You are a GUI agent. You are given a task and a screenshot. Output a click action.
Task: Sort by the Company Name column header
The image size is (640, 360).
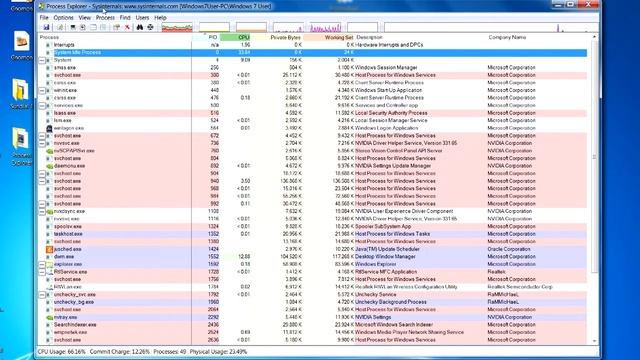pyautogui.click(x=538, y=37)
